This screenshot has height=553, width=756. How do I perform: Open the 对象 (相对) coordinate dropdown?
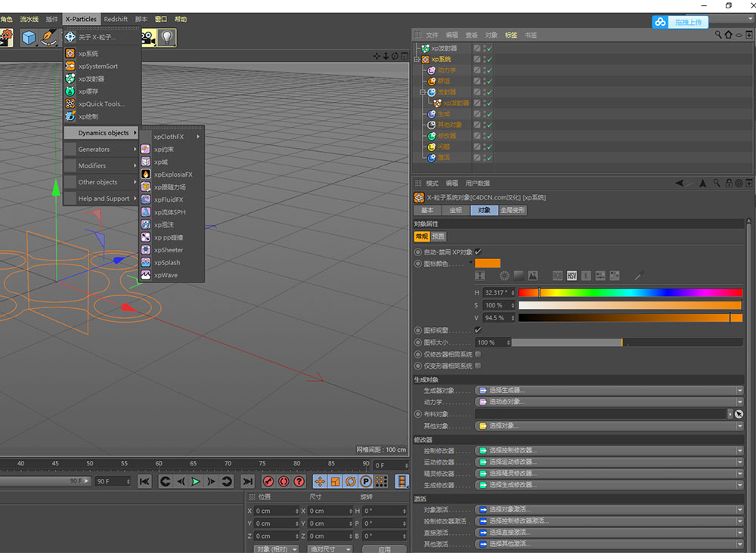coord(276,549)
